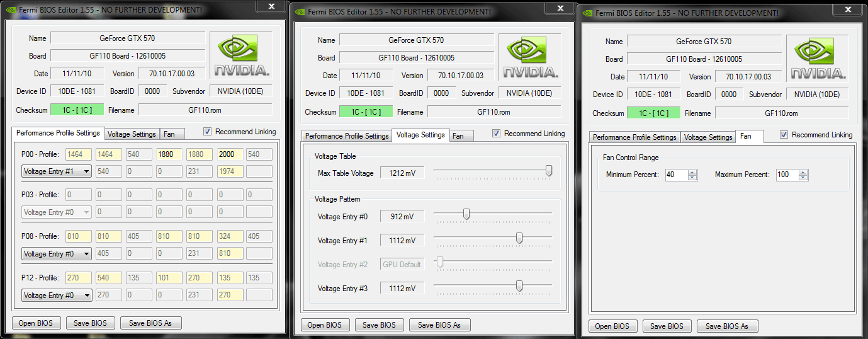
Task: Click Save BIOS As in Fan tab window
Action: coord(727,326)
